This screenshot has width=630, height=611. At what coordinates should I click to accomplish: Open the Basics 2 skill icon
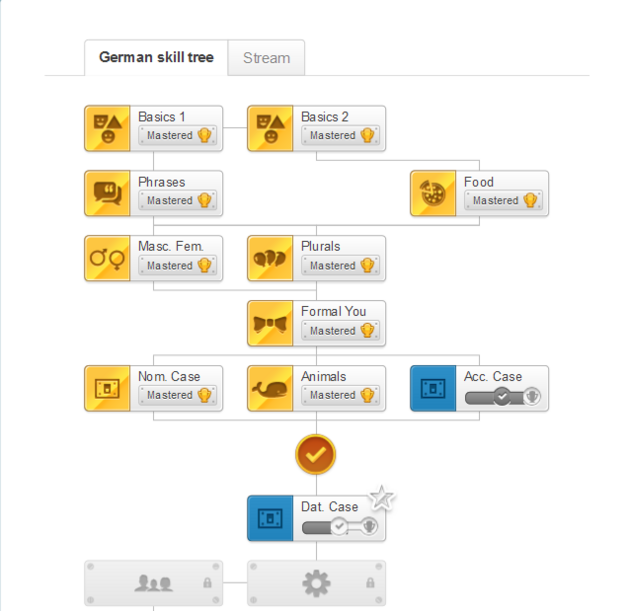pos(271,128)
